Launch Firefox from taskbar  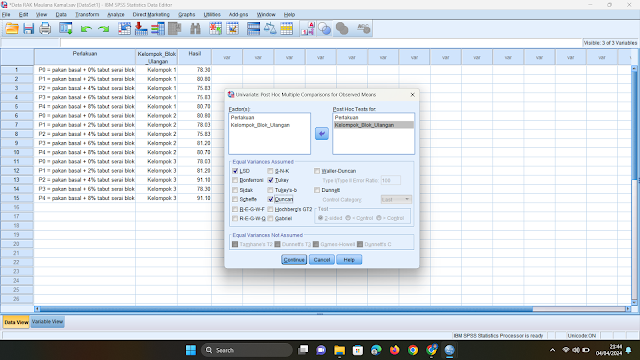point(394,350)
